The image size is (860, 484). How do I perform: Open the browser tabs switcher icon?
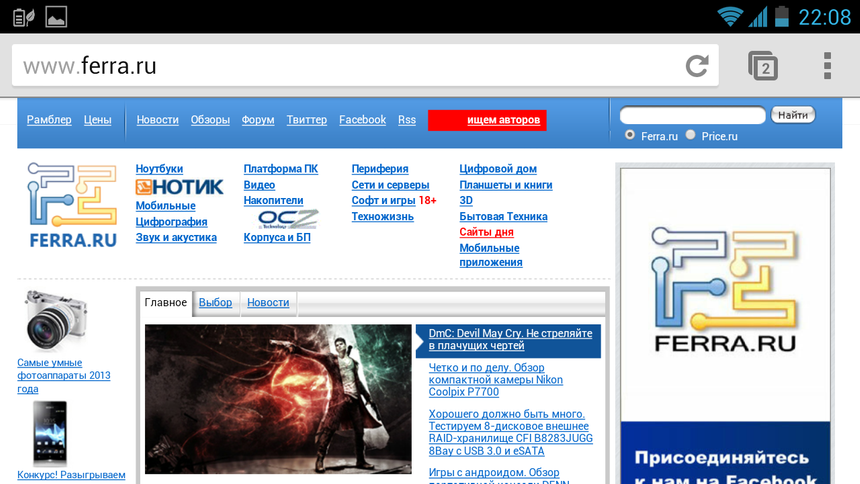tap(763, 66)
